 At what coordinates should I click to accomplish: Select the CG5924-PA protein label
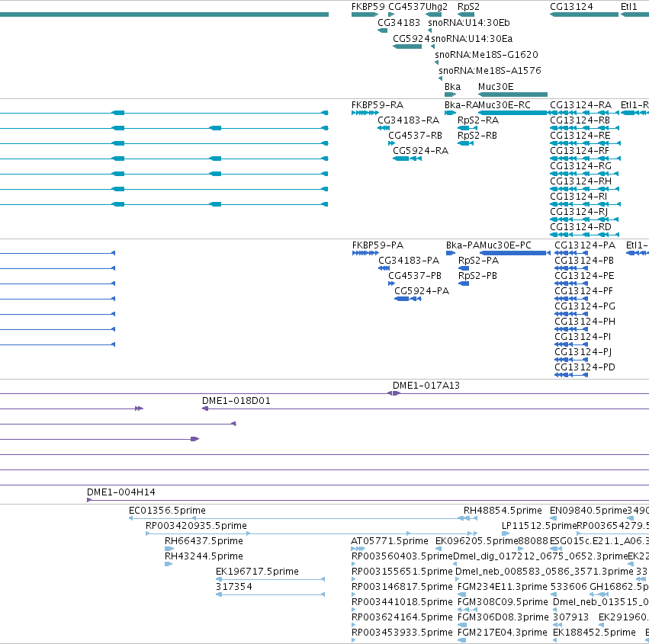[421, 291]
